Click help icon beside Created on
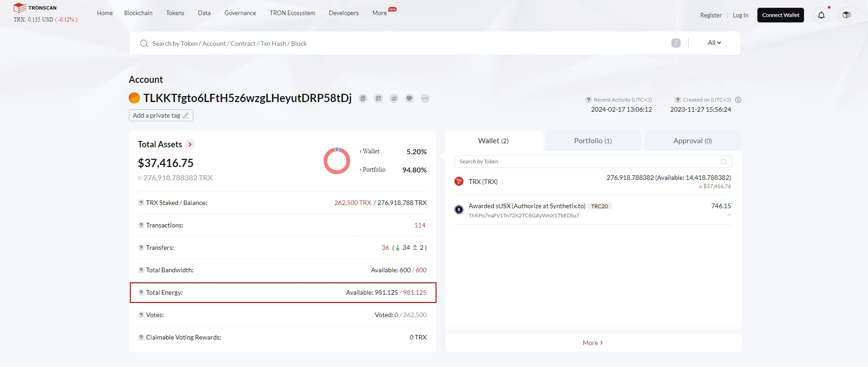 [678, 100]
